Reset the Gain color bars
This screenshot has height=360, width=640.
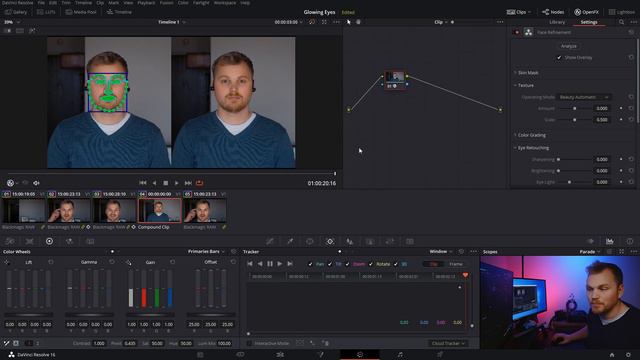click(172, 262)
